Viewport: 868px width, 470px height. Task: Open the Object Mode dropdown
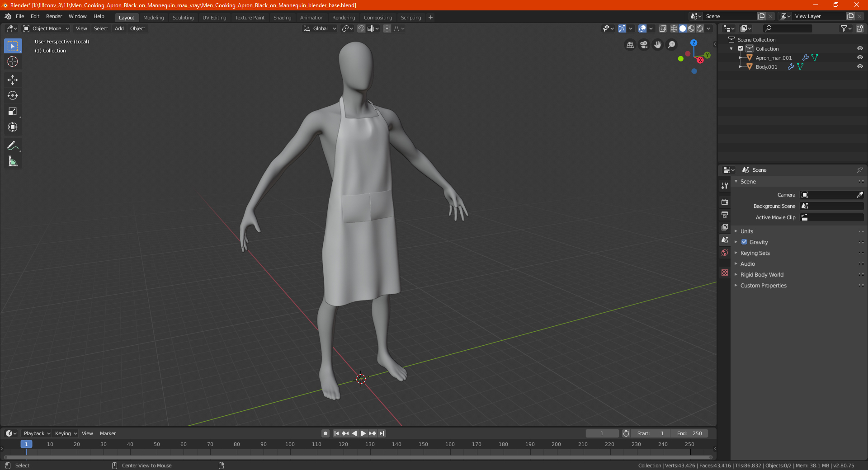pos(46,28)
